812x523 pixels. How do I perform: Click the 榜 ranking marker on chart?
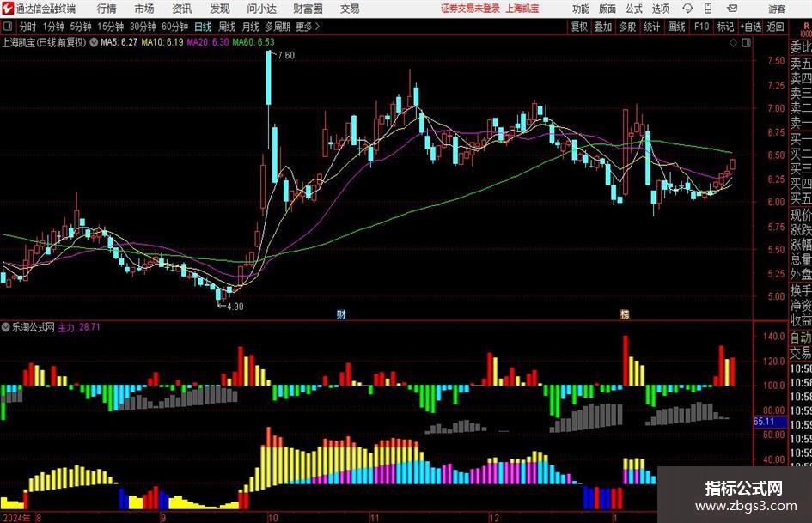(625, 314)
